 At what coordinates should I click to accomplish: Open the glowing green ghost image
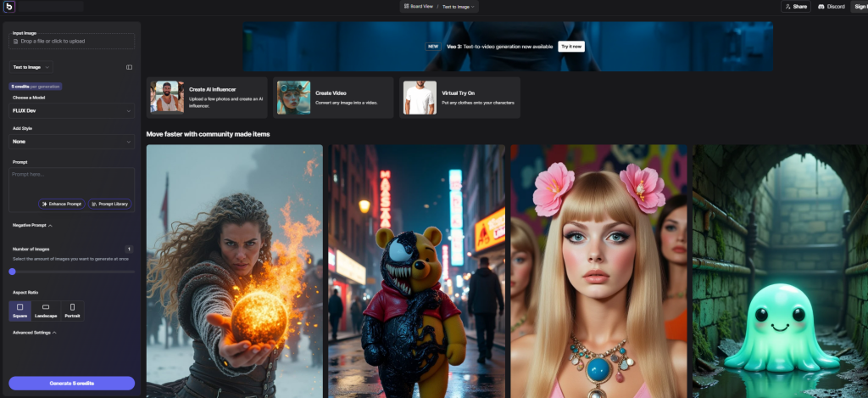tap(780, 271)
